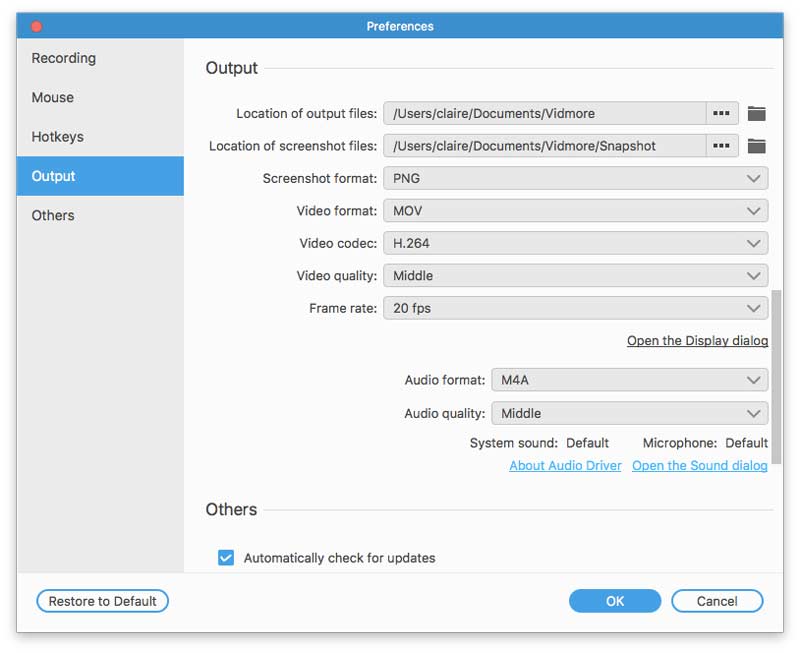Click the red close window button
Screen dimensions: 800x653
pyautogui.click(x=37, y=26)
